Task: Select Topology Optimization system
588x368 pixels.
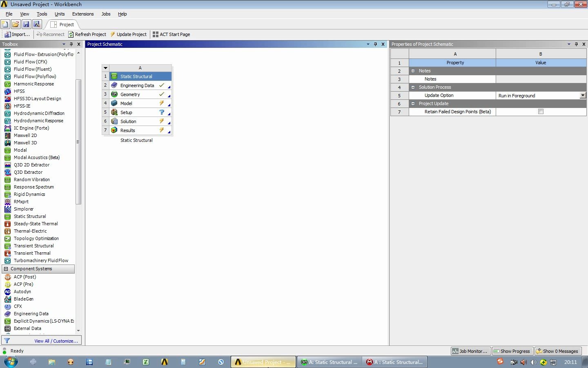Action: click(x=36, y=238)
